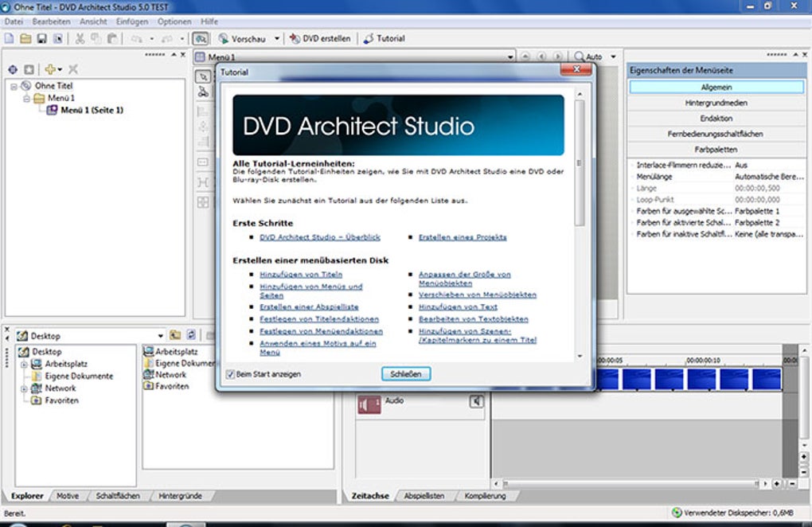Expand the Network tree node
812x527 pixels.
[x=24, y=388]
